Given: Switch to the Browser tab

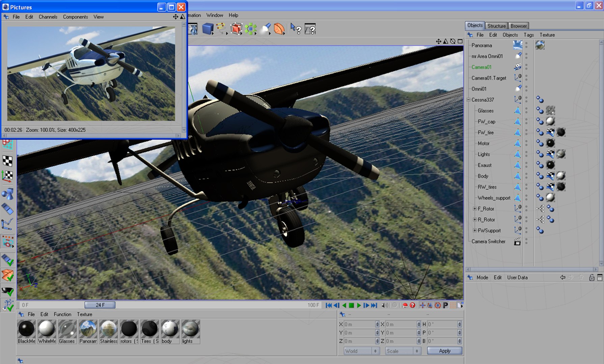Looking at the screenshot, I should coord(519,26).
